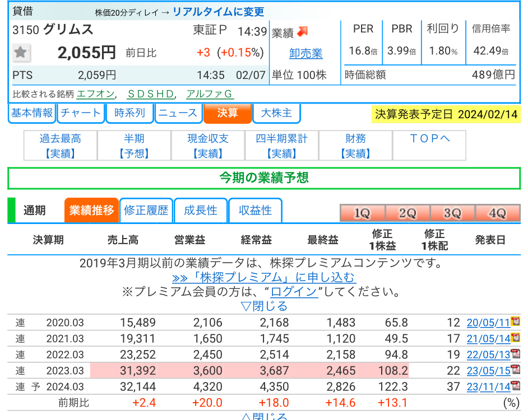Show the 収益性 sub-tab
The width and height of the screenshot is (528, 420).
(255, 211)
